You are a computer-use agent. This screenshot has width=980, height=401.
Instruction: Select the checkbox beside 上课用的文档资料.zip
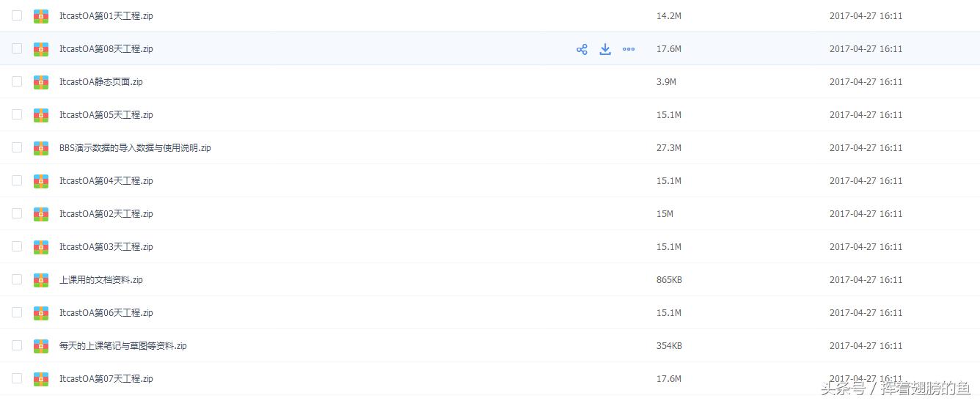[17, 279]
